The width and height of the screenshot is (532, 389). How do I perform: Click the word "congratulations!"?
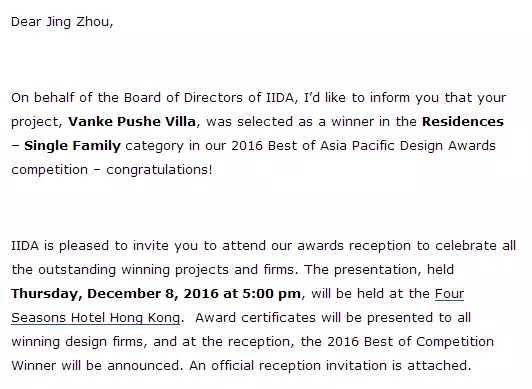tap(159, 170)
